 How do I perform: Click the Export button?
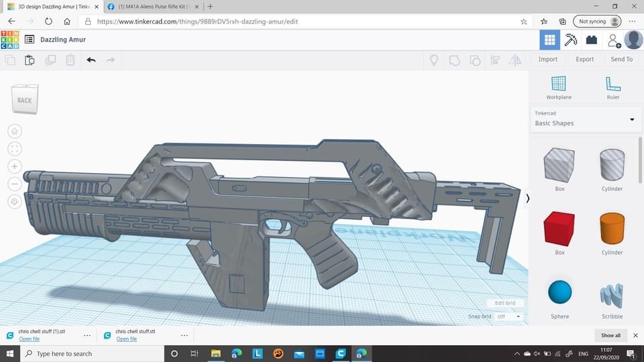click(x=584, y=60)
